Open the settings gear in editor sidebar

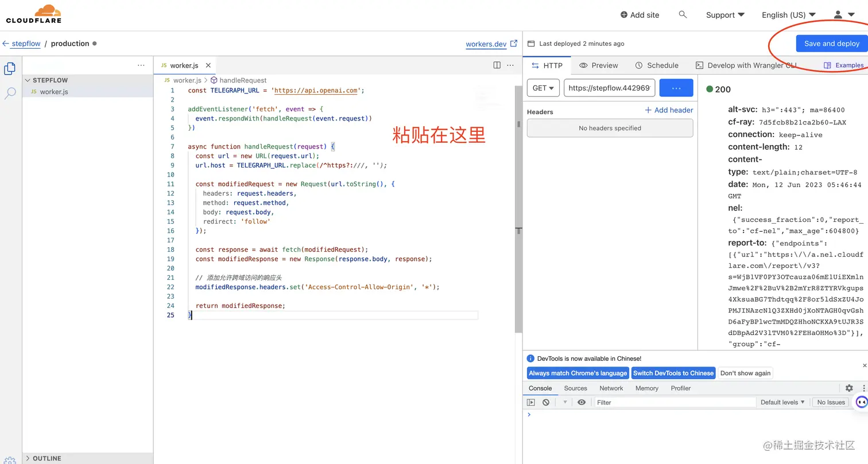coord(10,460)
